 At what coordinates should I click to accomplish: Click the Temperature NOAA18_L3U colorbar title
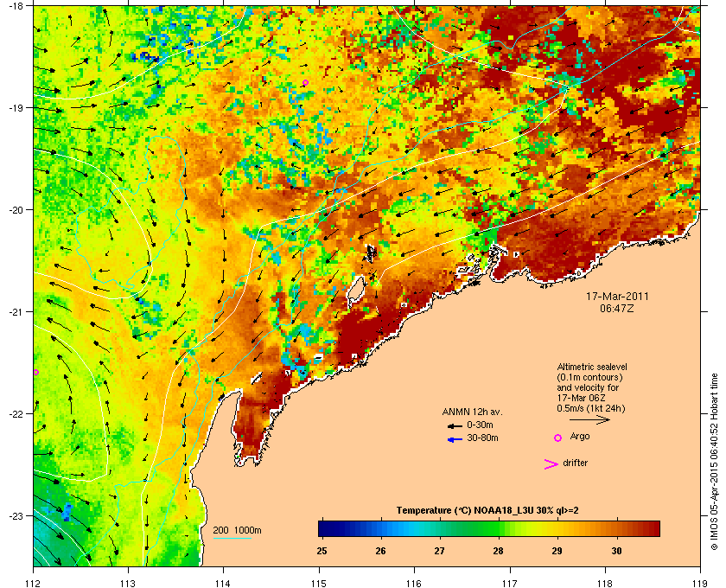tap(487, 510)
